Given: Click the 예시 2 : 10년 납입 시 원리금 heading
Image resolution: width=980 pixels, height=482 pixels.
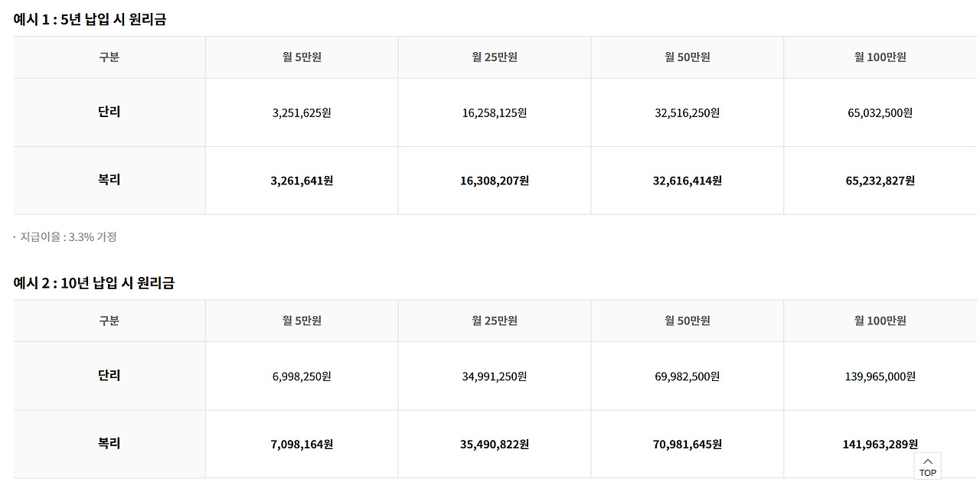Looking at the screenshot, I should [x=93, y=282].
